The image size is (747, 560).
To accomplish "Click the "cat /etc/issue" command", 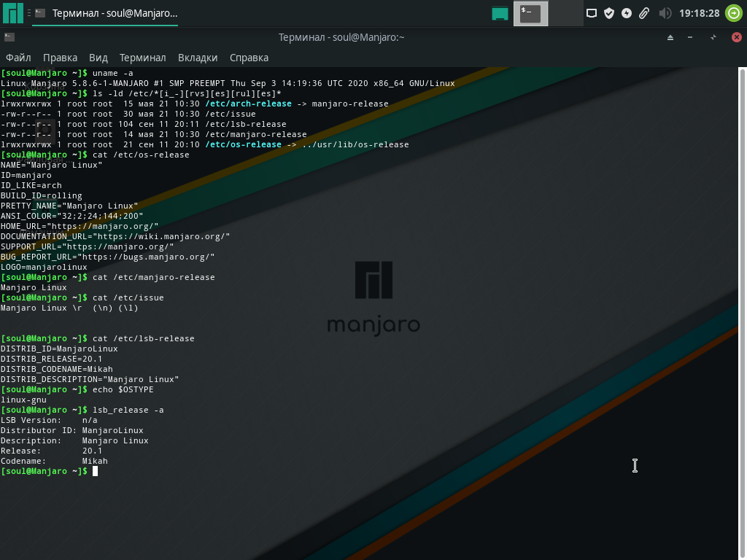I will click(128, 297).
